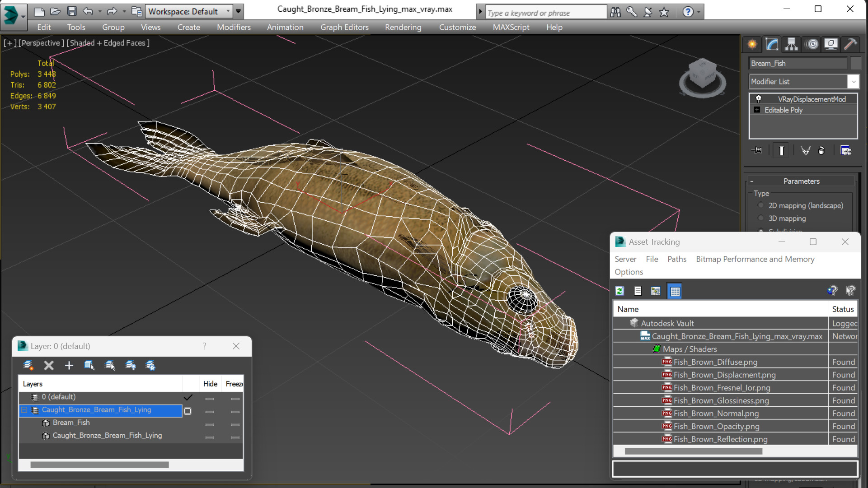Click the keyword search input field
The height and width of the screenshot is (488, 868).
pyautogui.click(x=546, y=13)
